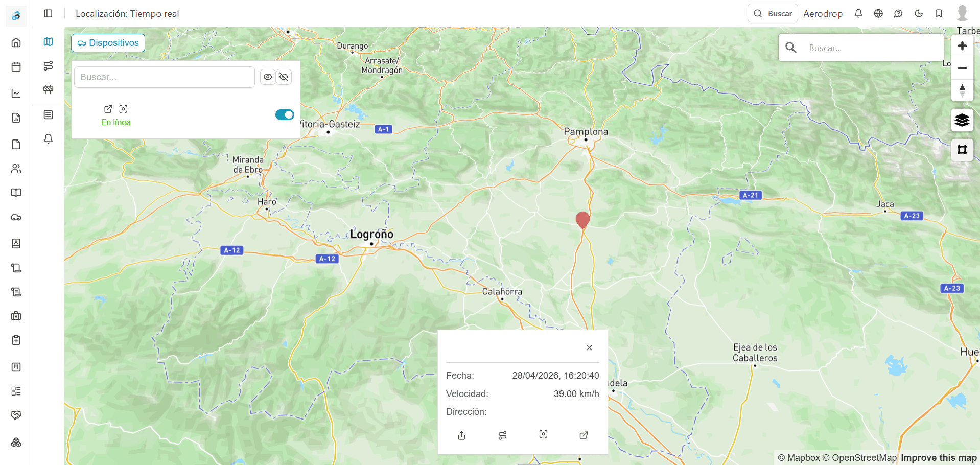
Task: Open the routes icon in the popup
Action: pyautogui.click(x=502, y=435)
